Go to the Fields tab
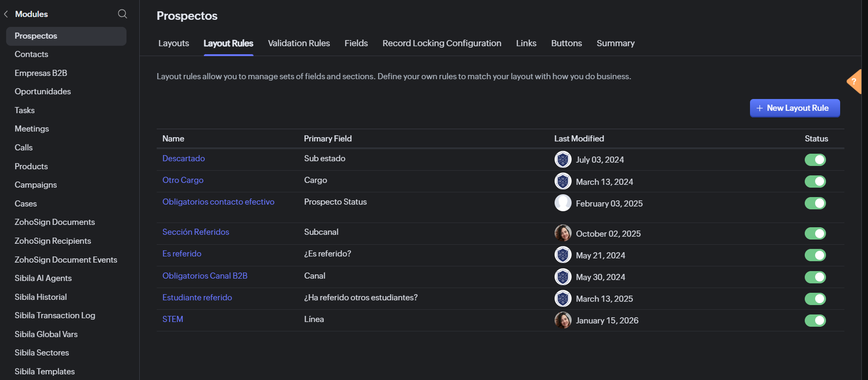 (356, 43)
